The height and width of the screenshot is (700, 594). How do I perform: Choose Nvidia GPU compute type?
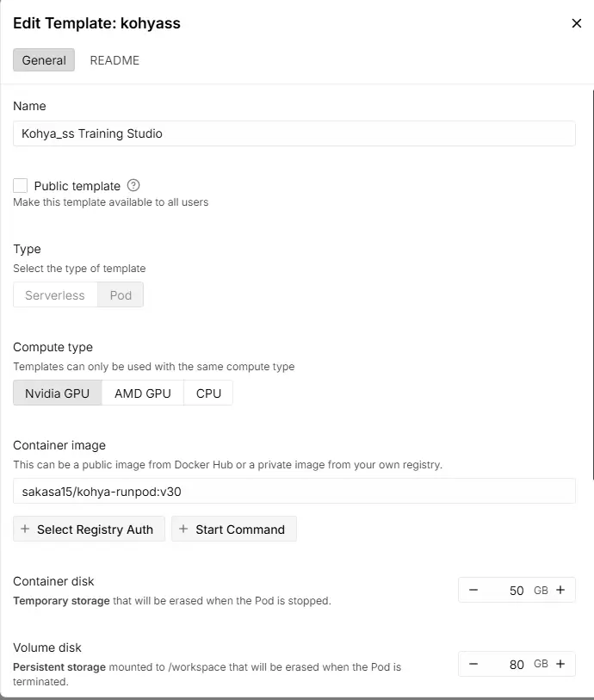58,393
